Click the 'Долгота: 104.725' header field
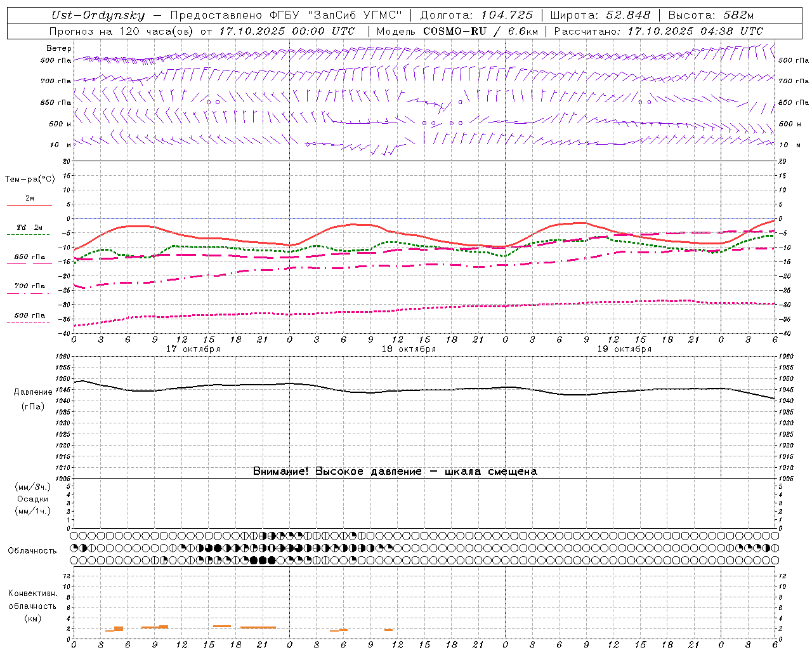 pos(476,15)
